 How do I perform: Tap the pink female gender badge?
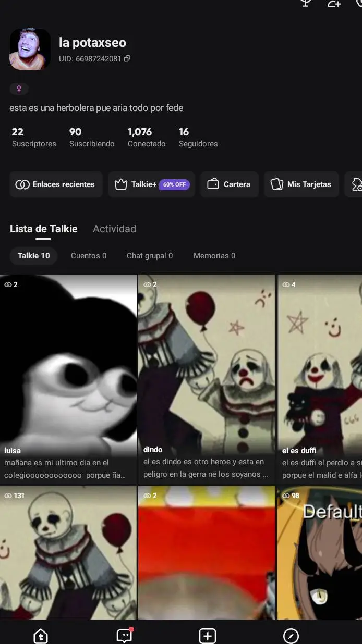(19, 89)
